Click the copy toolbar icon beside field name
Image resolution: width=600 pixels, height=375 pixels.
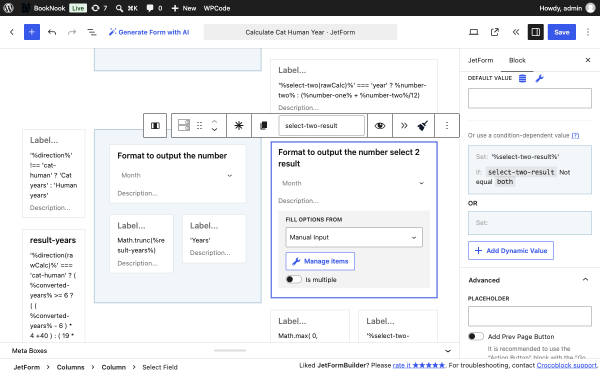tap(264, 126)
